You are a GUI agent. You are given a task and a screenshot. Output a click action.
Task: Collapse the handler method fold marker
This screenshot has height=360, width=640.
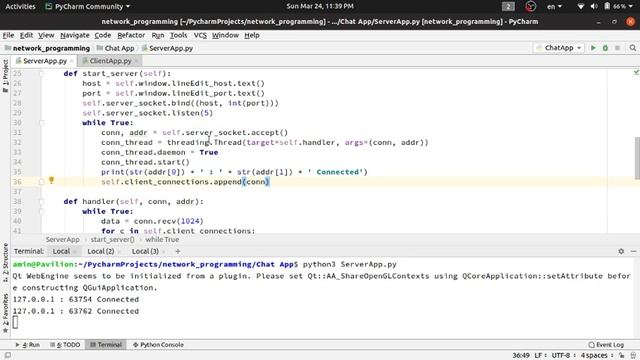(x=42, y=201)
